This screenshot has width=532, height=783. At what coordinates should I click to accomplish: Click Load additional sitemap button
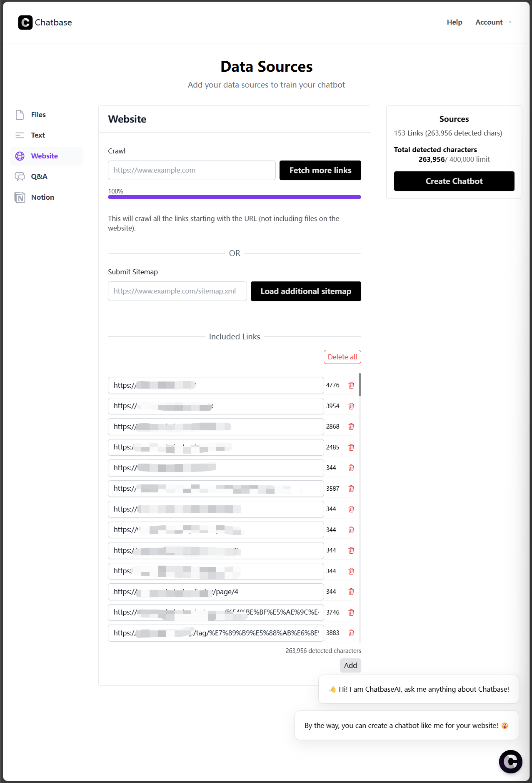pos(305,291)
